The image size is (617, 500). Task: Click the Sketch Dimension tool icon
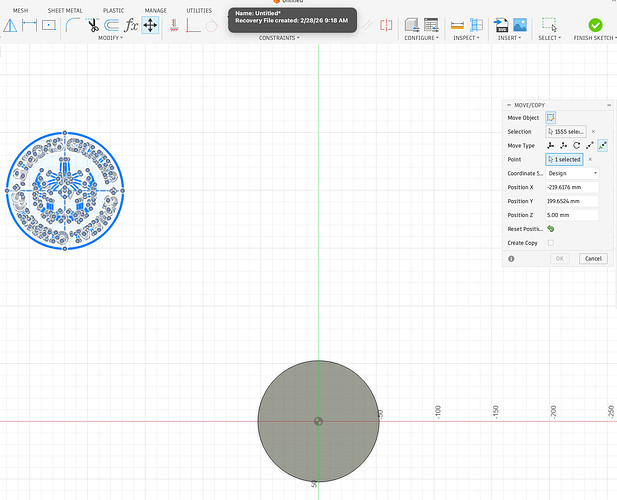(x=30, y=26)
